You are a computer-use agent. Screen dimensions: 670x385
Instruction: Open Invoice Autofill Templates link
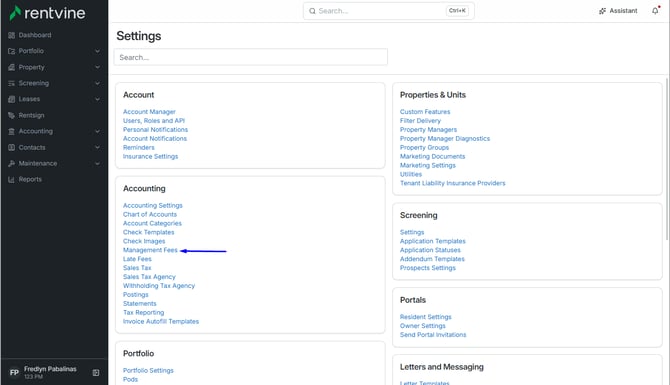click(161, 321)
